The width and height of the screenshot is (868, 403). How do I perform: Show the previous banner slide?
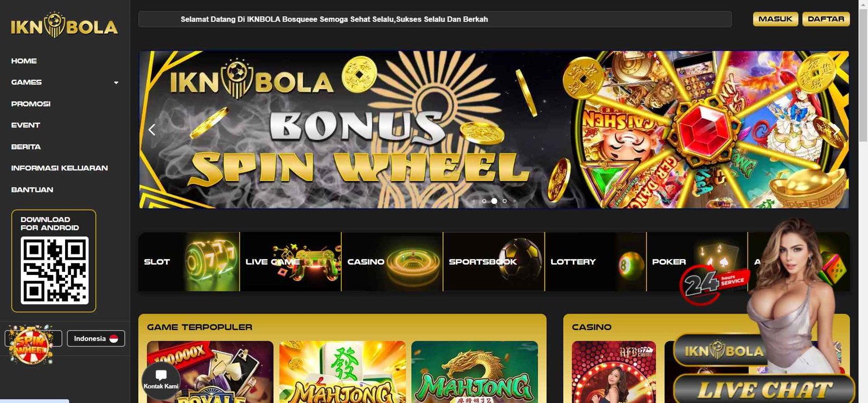point(152,130)
